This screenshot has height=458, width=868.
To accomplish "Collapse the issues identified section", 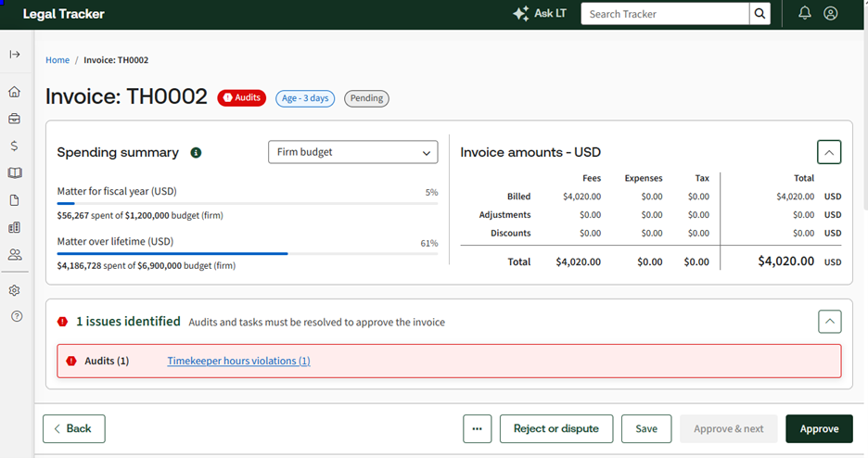I will click(829, 322).
